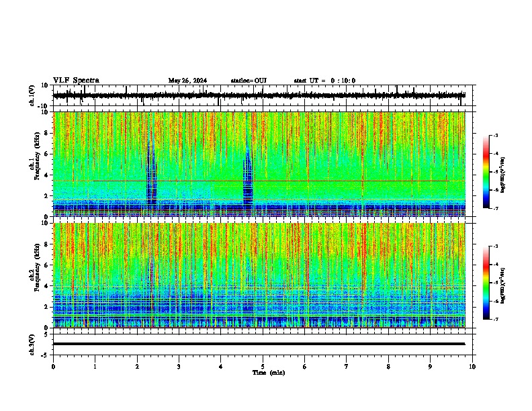Click the "-5" tick on ch.3(V) axis
The height and width of the screenshot is (411, 532).
(46, 355)
